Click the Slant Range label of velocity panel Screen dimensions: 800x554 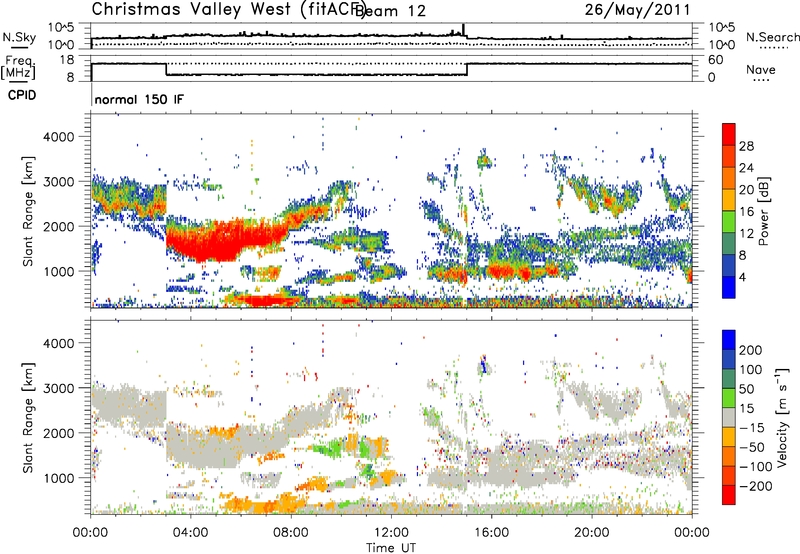[x=28, y=417]
